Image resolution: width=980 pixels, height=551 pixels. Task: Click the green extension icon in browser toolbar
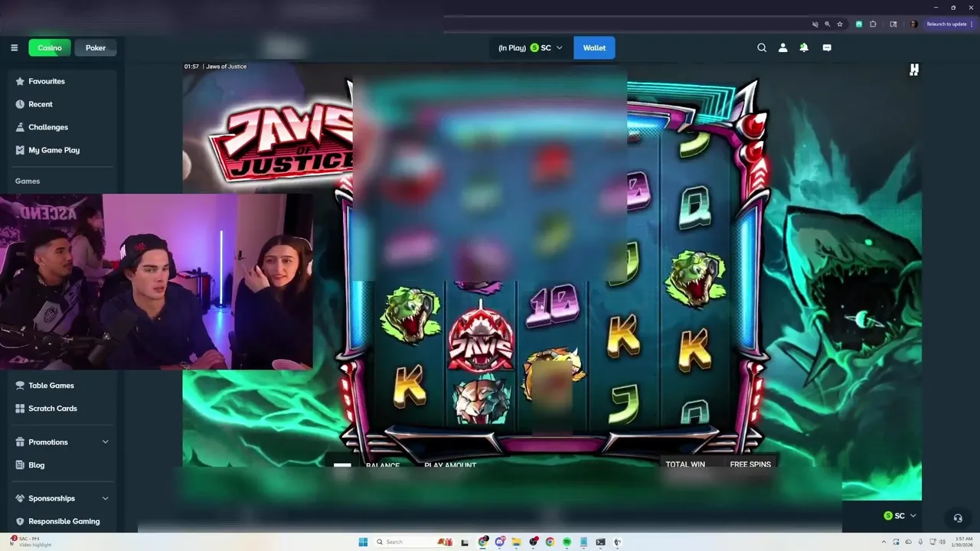pos(859,24)
